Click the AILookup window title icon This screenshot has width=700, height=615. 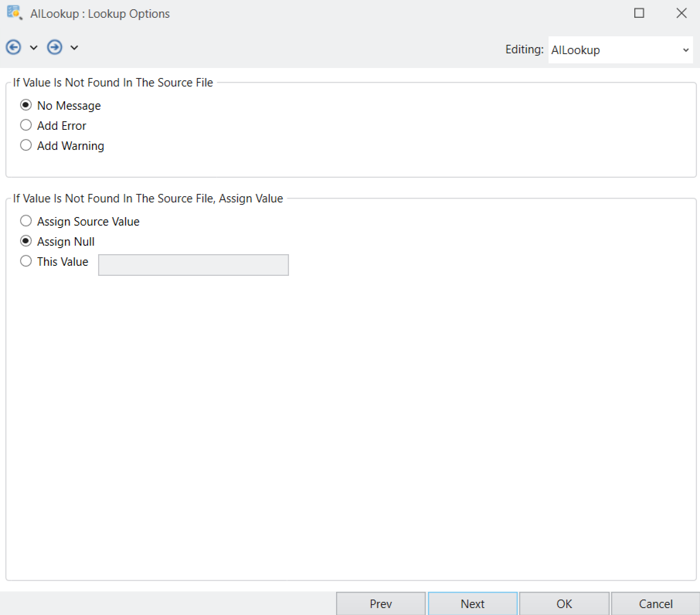coord(14,13)
